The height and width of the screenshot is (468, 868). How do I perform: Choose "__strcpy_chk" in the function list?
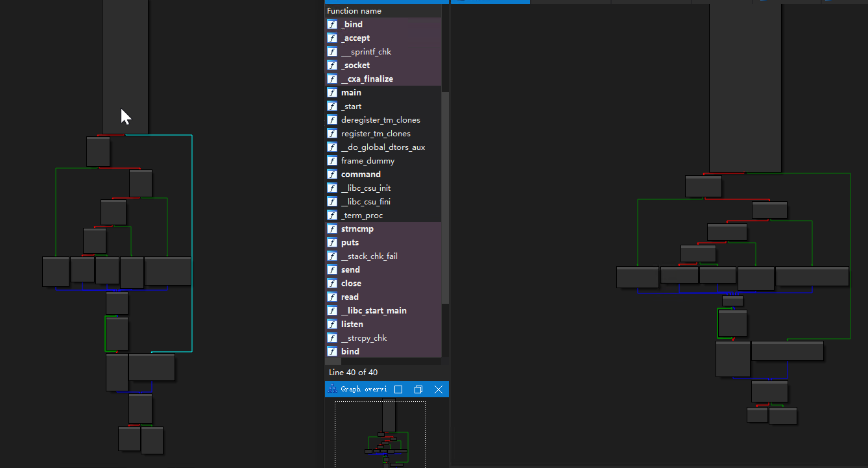coord(383,338)
